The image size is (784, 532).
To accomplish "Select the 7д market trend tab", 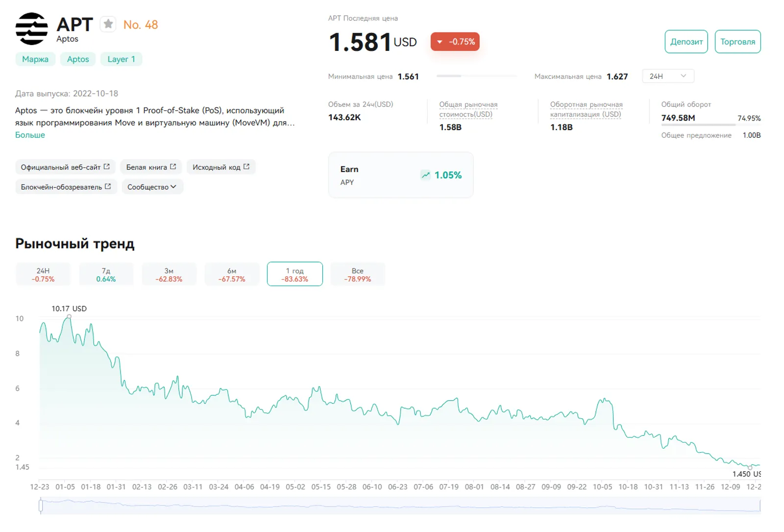I will coord(106,274).
